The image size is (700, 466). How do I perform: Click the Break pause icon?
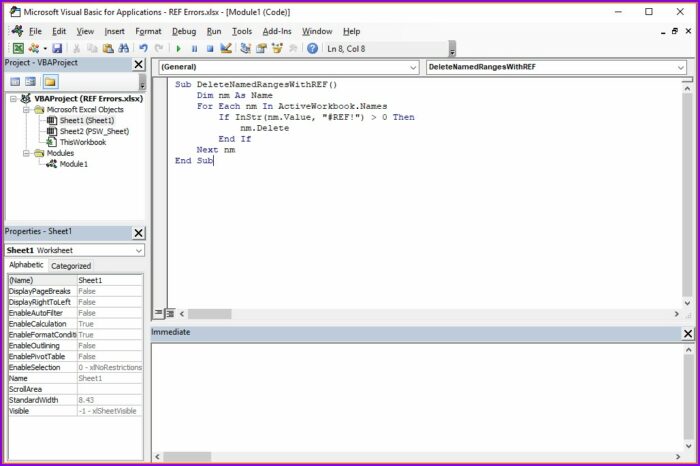click(x=194, y=48)
